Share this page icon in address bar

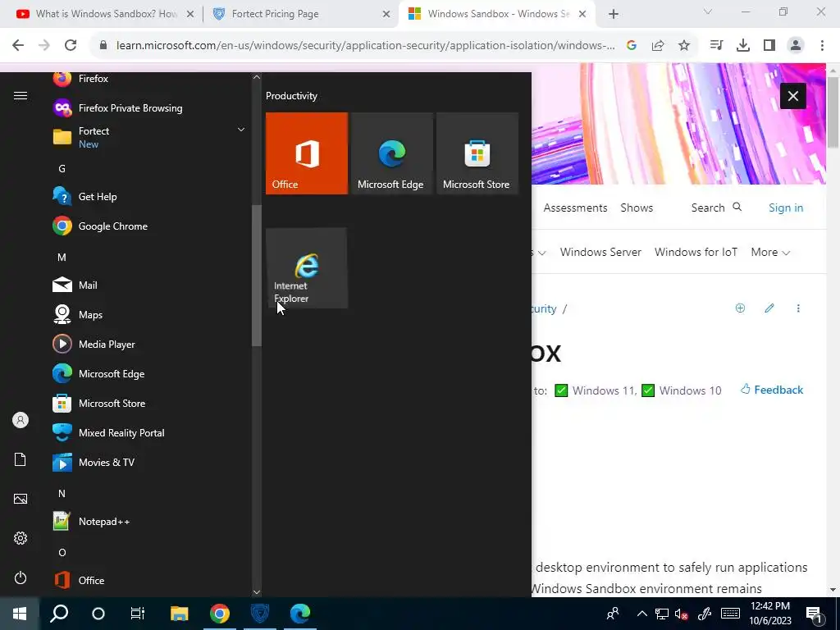[658, 46]
